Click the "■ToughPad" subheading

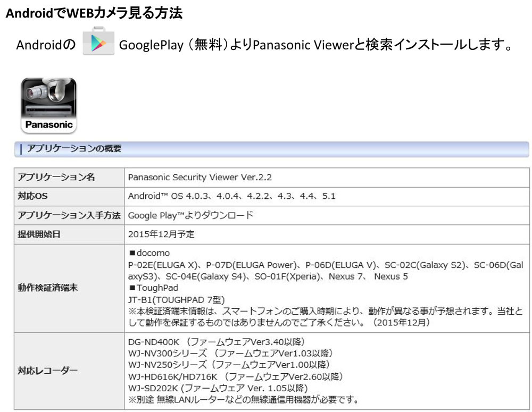[x=153, y=288]
